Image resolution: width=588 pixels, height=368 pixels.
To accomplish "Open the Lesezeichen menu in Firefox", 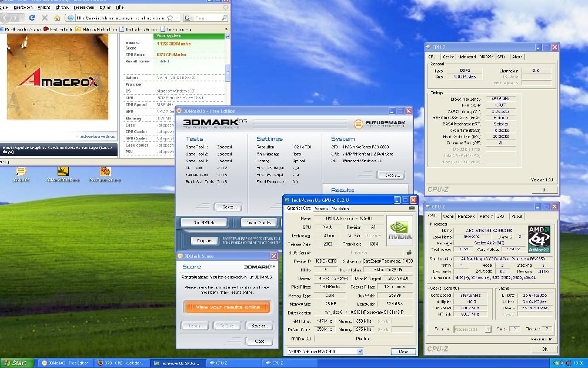I will [84, 7].
